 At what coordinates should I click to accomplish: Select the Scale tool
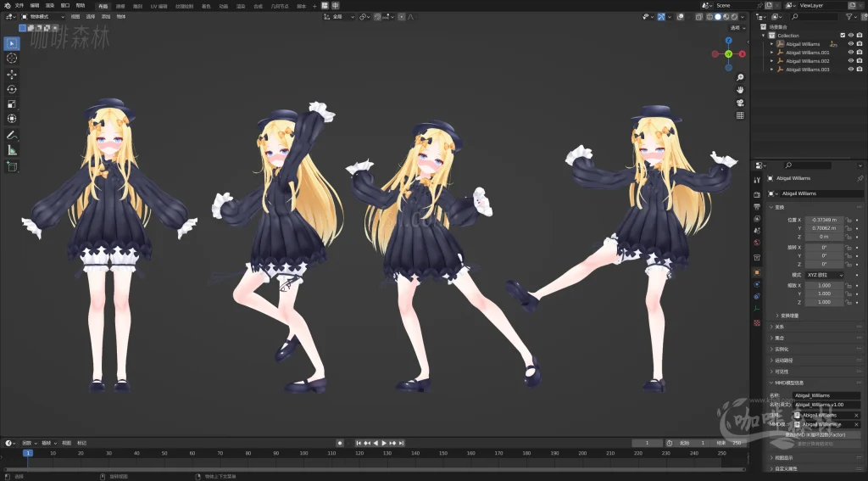(12, 104)
